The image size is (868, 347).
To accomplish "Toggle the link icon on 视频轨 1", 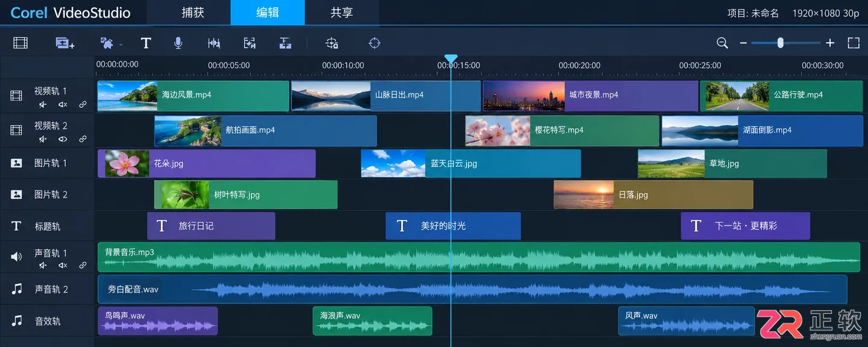I will point(83,104).
